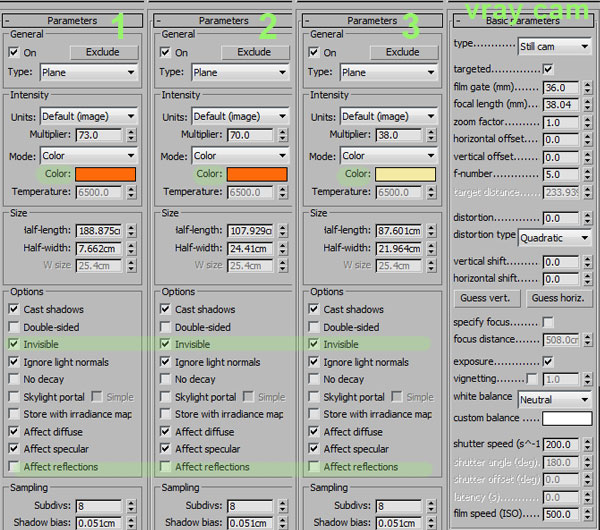Click Exclude button in panel 1
This screenshot has width=600, height=530.
pos(104,52)
